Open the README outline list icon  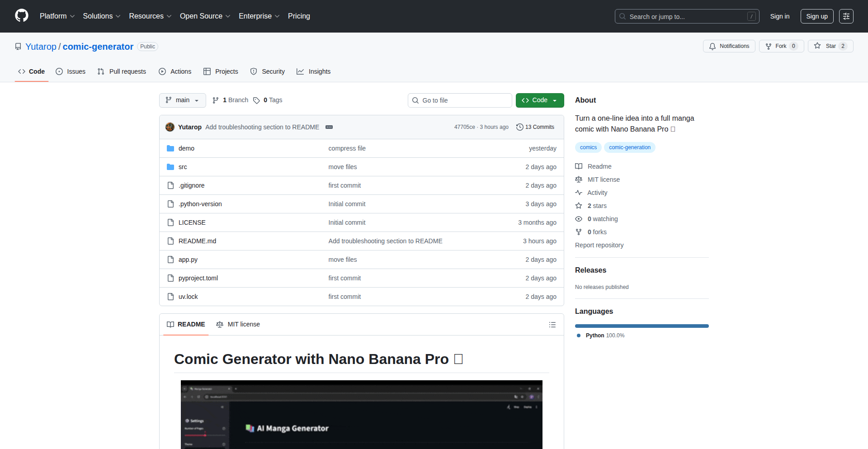(552, 325)
